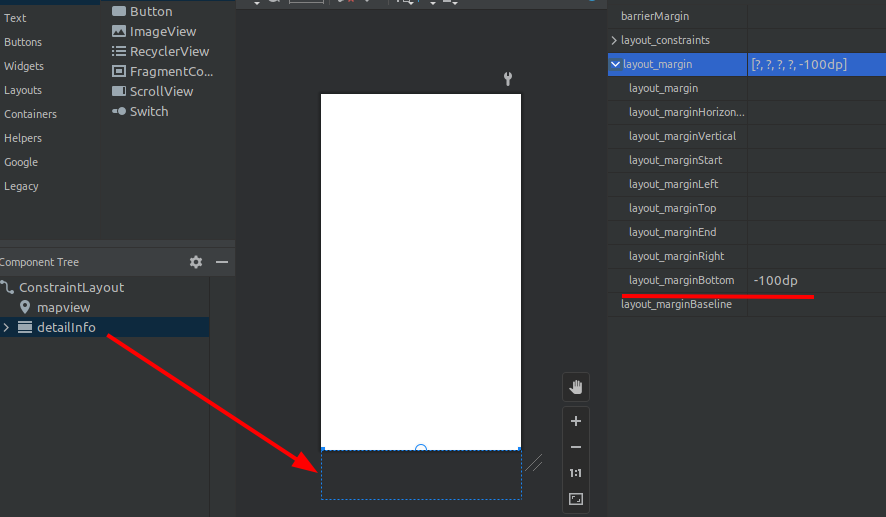The width and height of the screenshot is (886, 517).
Task: Choose RecyclerView in the palette list
Action: tap(168, 51)
